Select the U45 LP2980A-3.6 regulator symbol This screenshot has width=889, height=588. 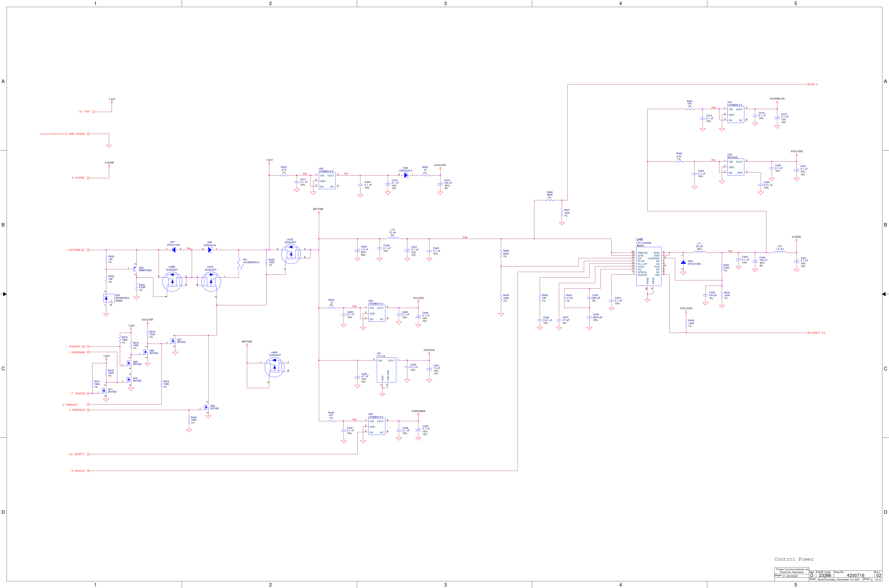[x=327, y=181]
